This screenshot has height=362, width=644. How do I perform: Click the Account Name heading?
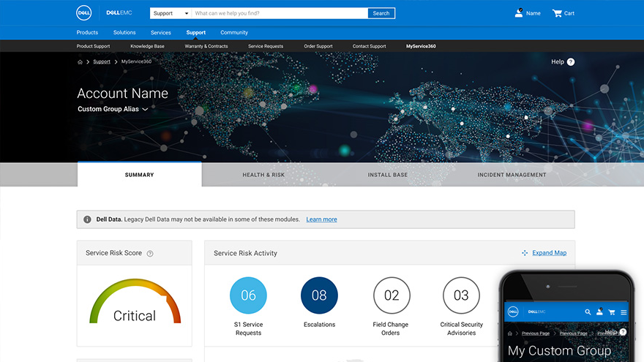(x=122, y=94)
